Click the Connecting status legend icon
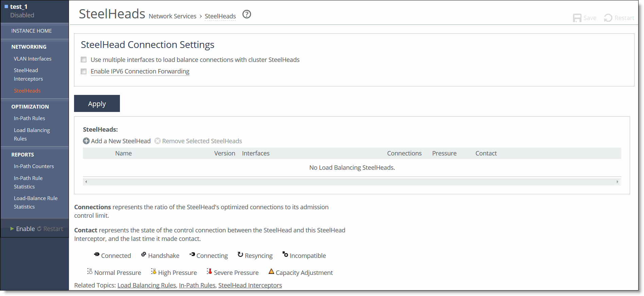This screenshot has width=644, height=296. (x=192, y=254)
